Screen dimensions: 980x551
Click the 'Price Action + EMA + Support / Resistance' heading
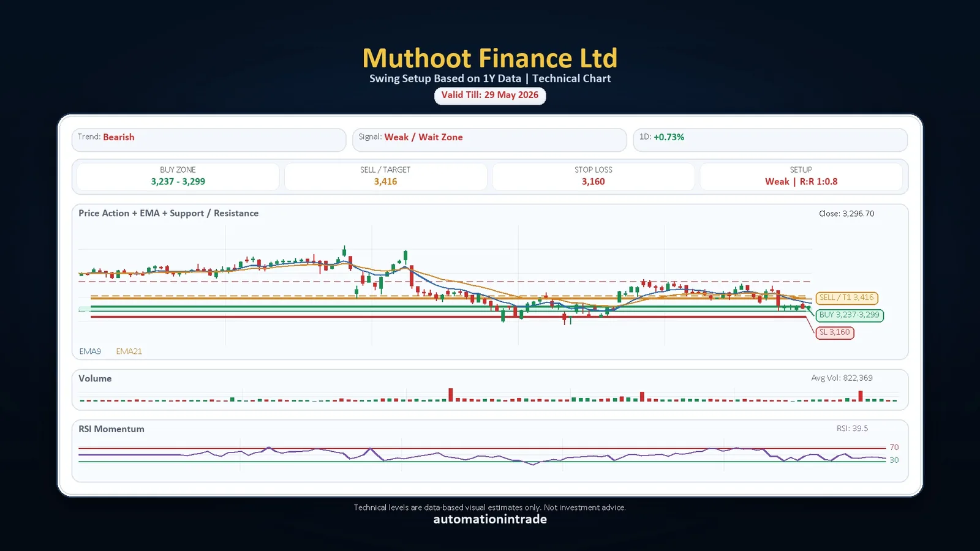(168, 213)
